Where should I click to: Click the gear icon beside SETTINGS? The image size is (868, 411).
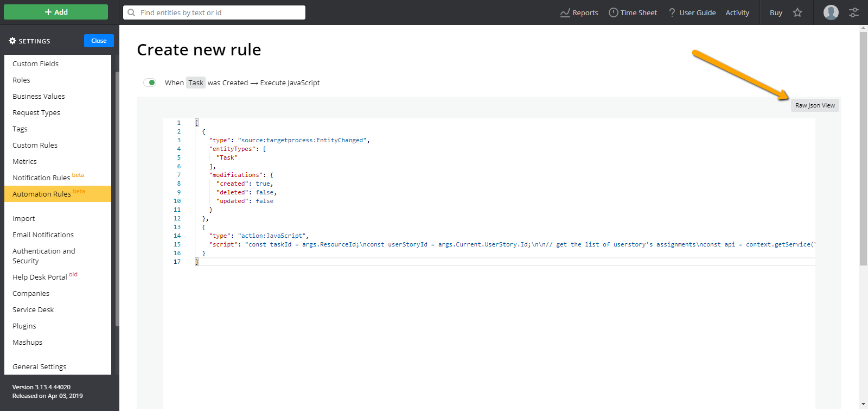pos(12,41)
